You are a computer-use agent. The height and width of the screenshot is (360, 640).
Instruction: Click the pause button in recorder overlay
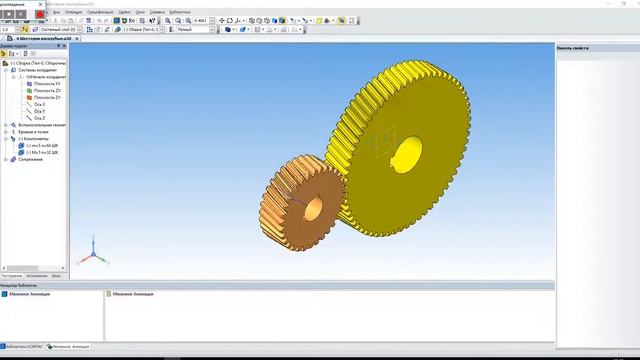21,14
